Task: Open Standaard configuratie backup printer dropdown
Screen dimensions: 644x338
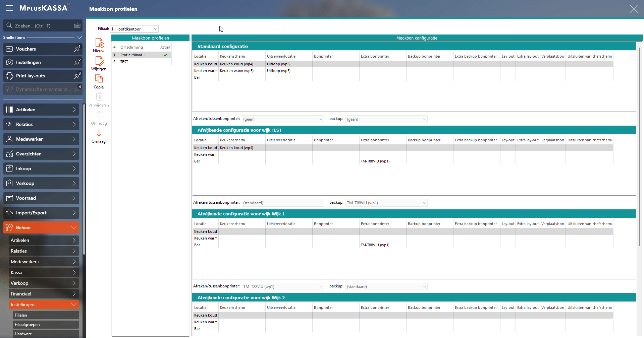Action: tap(386, 119)
